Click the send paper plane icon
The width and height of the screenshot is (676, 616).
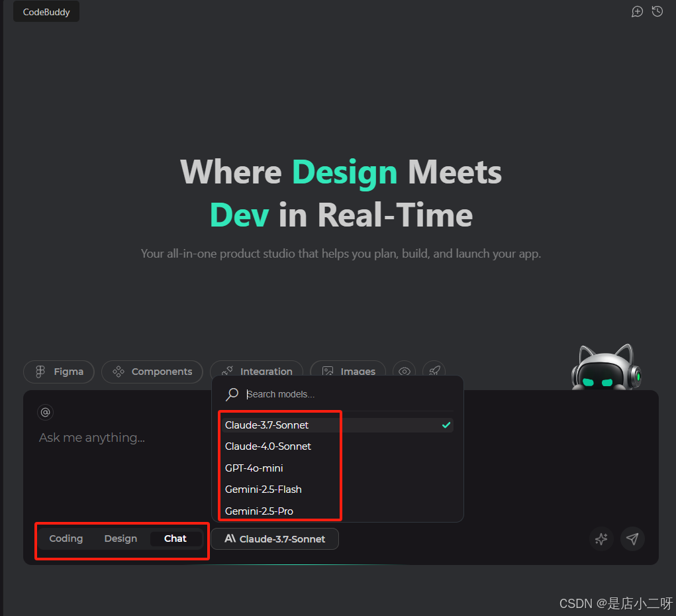tap(632, 539)
